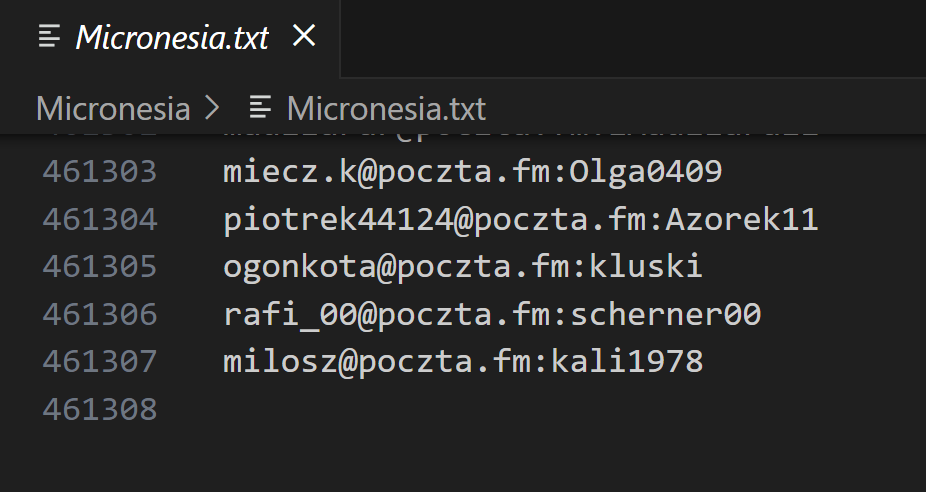Click inside the text of line 461306

491,314
